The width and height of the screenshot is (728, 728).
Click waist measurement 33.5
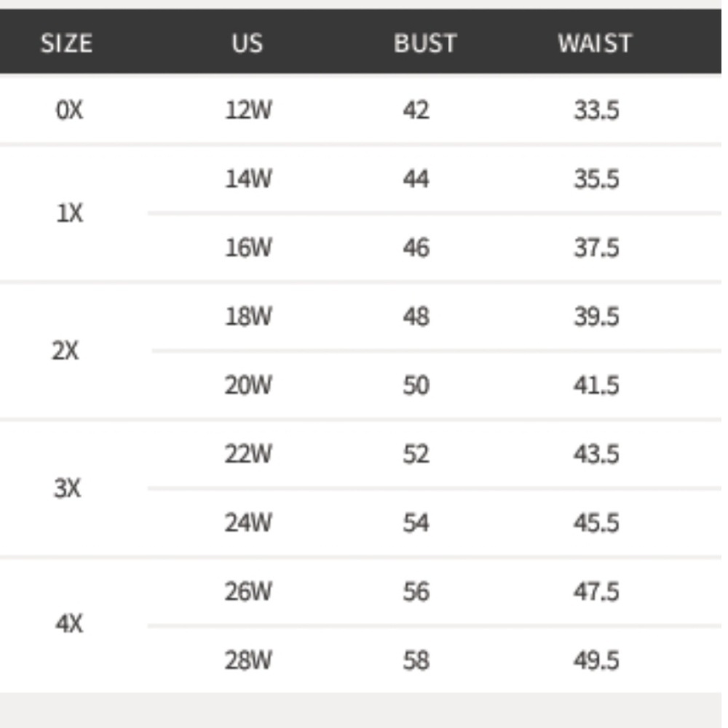[x=596, y=111]
